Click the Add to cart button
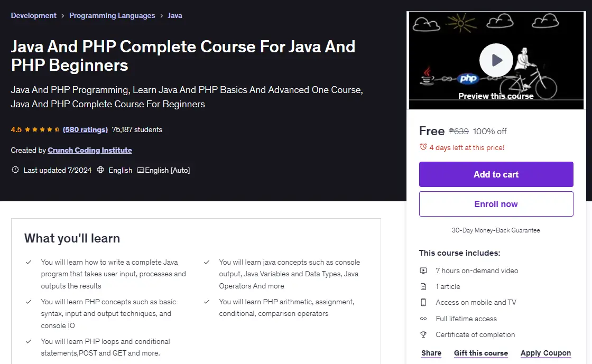The width and height of the screenshot is (592, 364). click(496, 174)
